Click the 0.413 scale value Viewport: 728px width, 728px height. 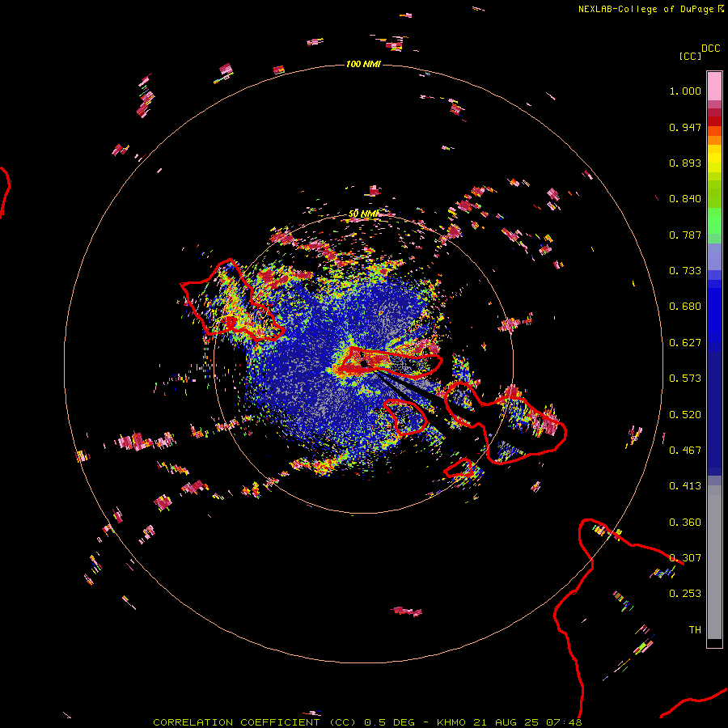[685, 486]
